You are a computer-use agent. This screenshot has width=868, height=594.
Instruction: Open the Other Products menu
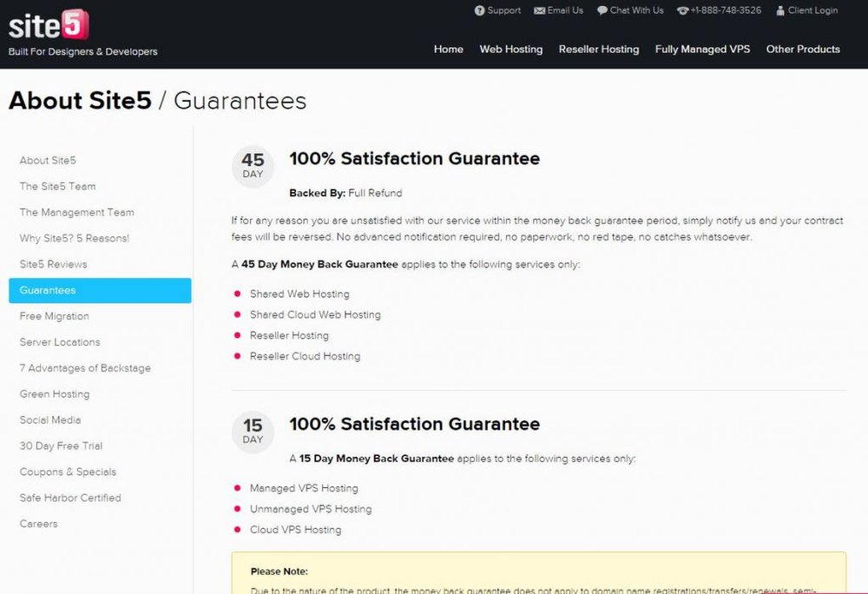(803, 49)
